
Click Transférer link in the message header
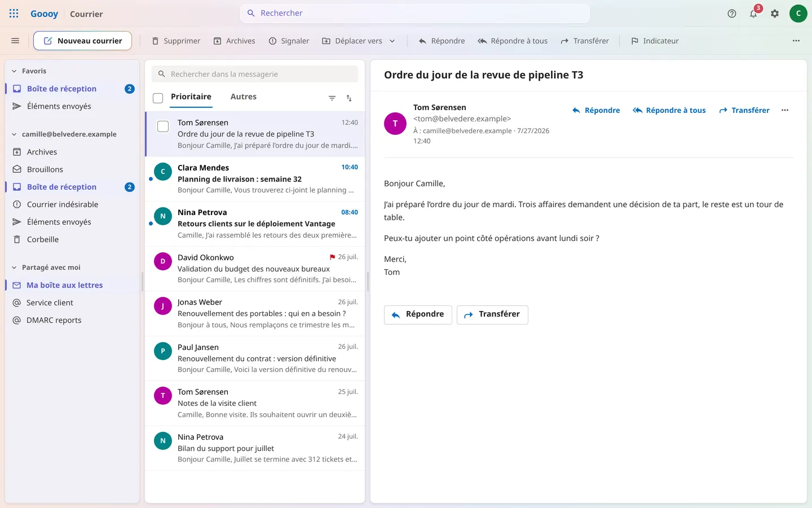[x=744, y=110]
